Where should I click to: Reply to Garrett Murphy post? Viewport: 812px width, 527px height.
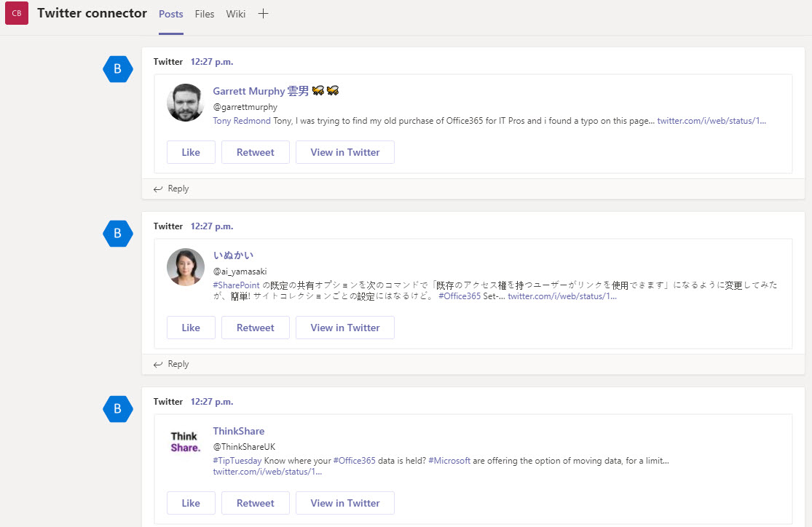coord(171,189)
